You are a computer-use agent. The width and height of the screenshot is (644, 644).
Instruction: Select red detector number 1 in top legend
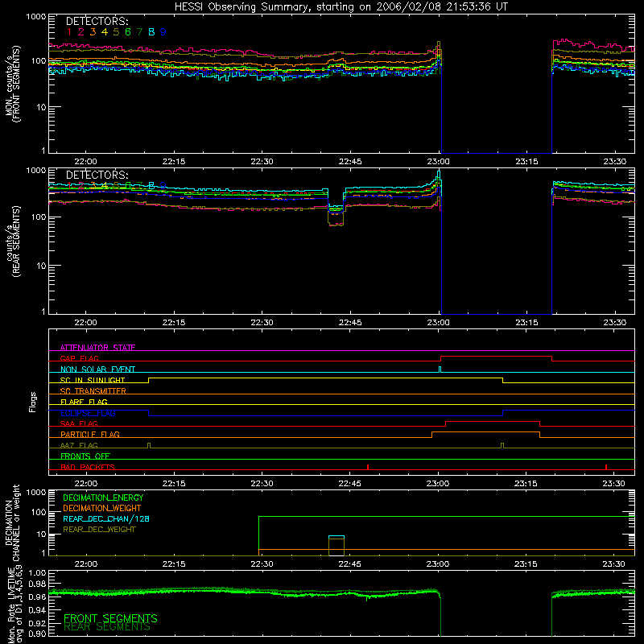pyautogui.click(x=69, y=32)
